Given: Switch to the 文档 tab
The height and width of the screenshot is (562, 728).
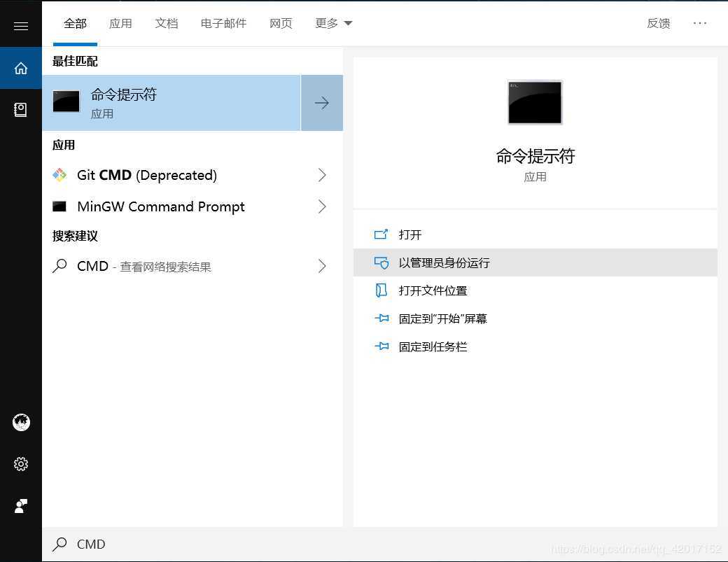Looking at the screenshot, I should point(166,23).
